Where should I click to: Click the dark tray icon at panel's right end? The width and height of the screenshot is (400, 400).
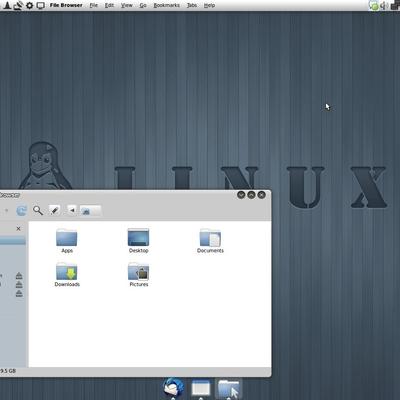(x=395, y=6)
